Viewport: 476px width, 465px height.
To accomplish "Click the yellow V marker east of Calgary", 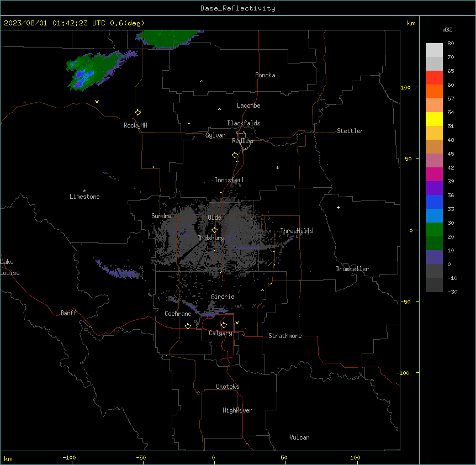I will pyautogui.click(x=237, y=323).
